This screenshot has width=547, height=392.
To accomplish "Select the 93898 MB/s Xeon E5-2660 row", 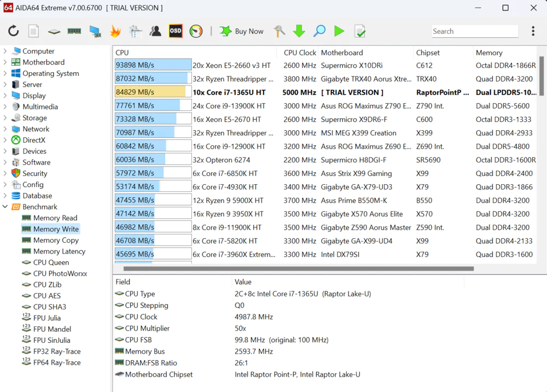I will pyautogui.click(x=326, y=65).
